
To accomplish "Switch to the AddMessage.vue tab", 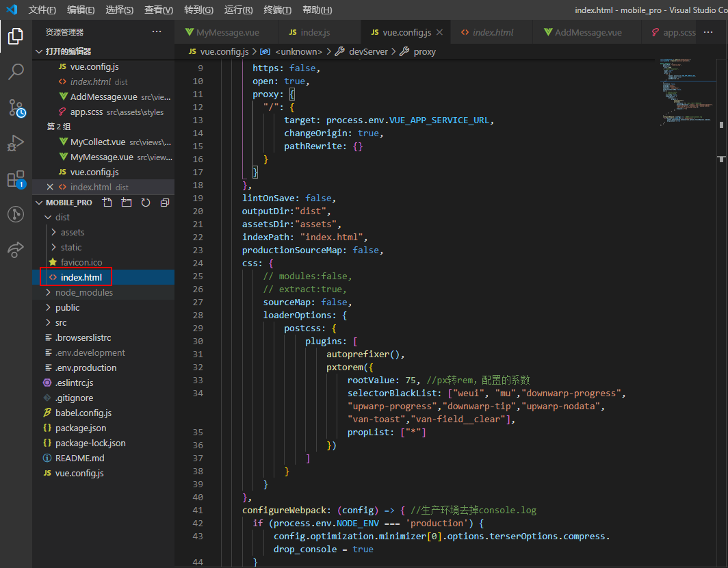I will point(587,32).
